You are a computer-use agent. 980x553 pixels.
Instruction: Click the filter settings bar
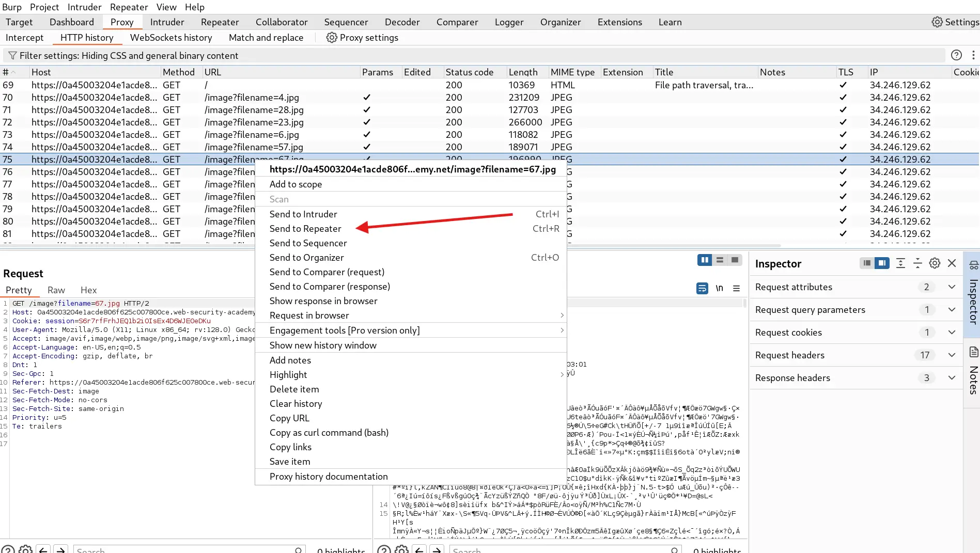click(474, 56)
